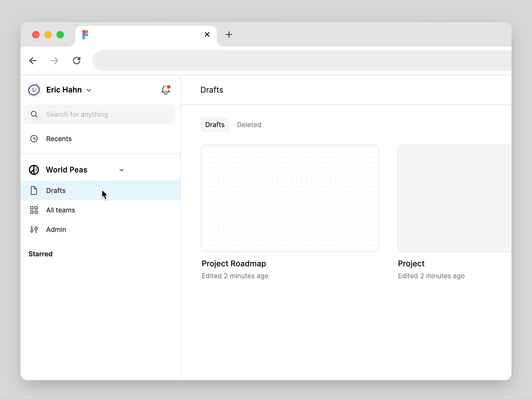Open the Project Roadmap thumbnail
Screen dimensions: 532x399
(x=290, y=198)
